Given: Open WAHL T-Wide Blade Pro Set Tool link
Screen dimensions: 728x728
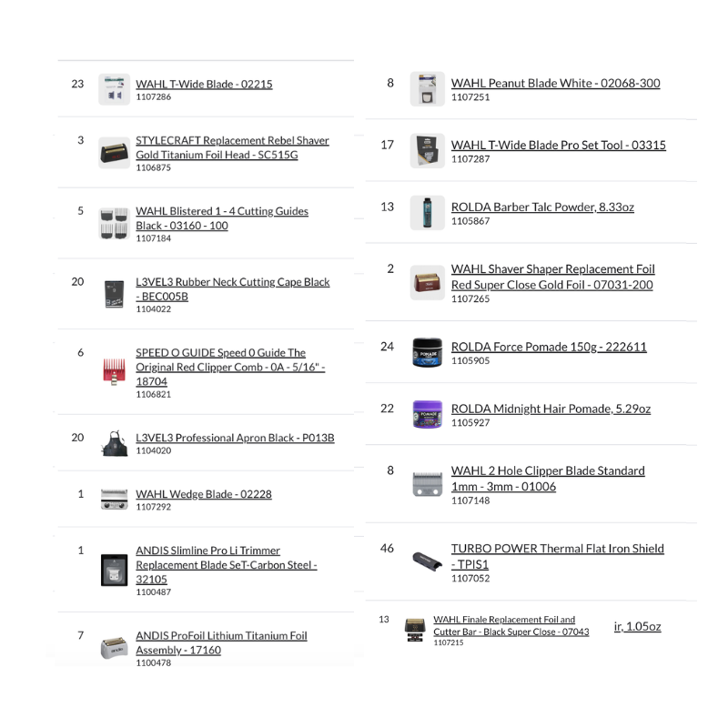Looking at the screenshot, I should tap(558, 145).
